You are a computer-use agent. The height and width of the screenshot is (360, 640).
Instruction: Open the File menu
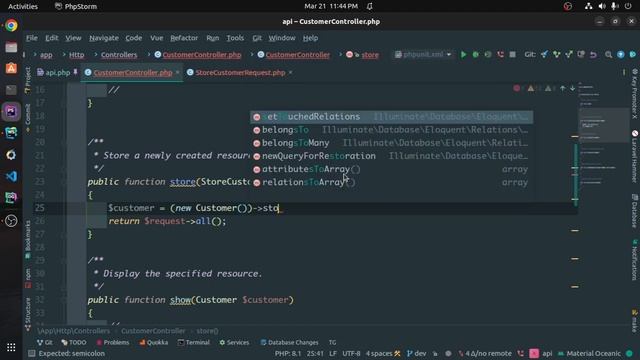click(32, 38)
